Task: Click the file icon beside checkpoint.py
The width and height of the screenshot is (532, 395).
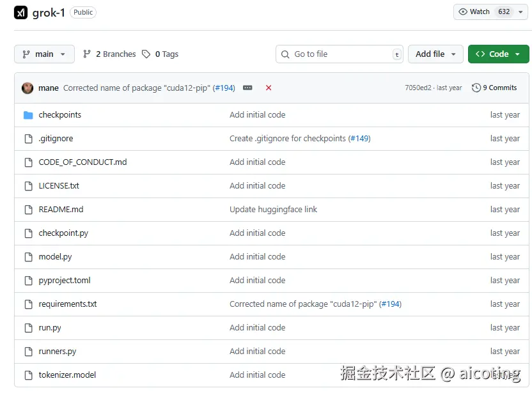Action: coord(29,233)
